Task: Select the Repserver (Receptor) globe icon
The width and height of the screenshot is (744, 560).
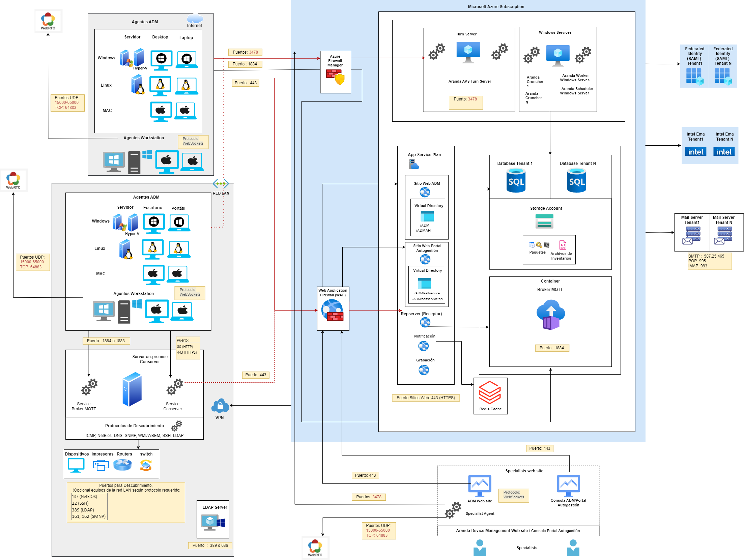Action: pos(425,322)
